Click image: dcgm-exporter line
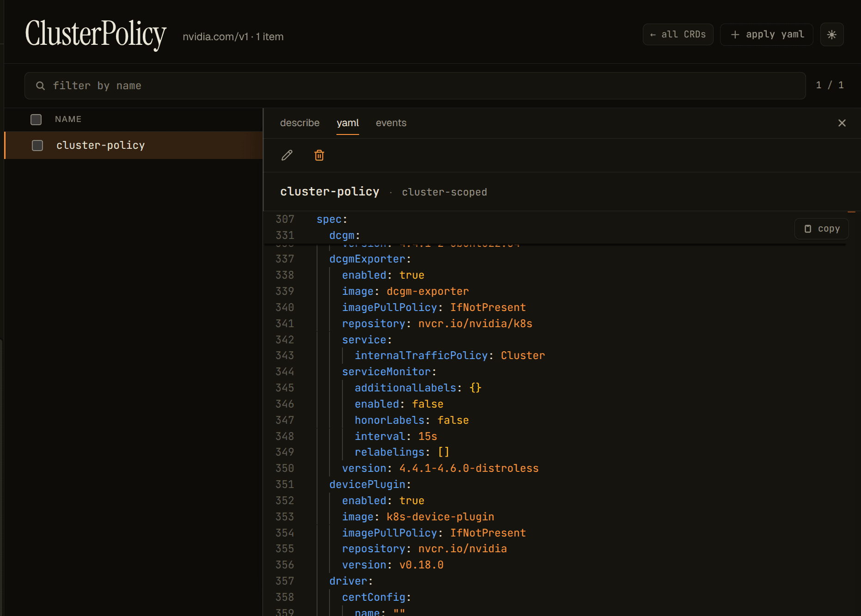Image resolution: width=861 pixels, height=616 pixels. (405, 292)
